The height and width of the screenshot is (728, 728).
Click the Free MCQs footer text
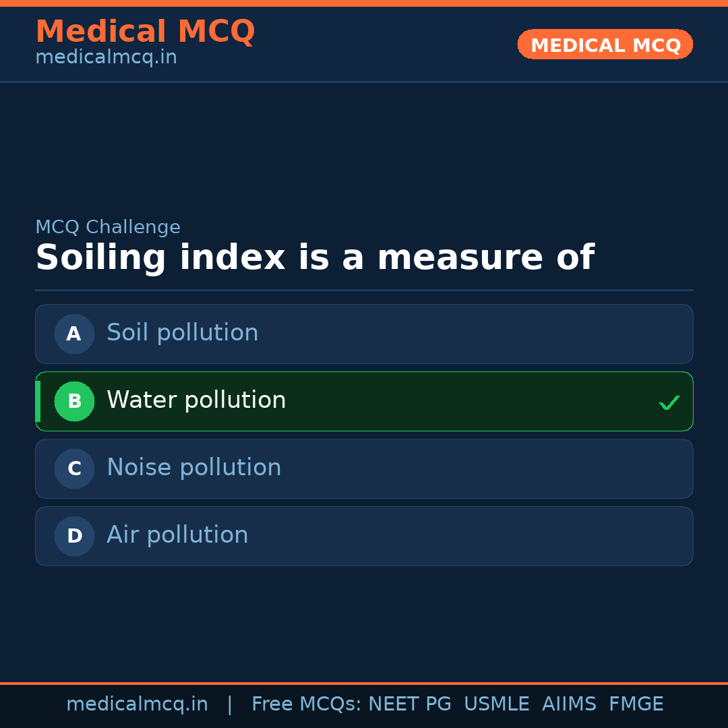(x=307, y=704)
